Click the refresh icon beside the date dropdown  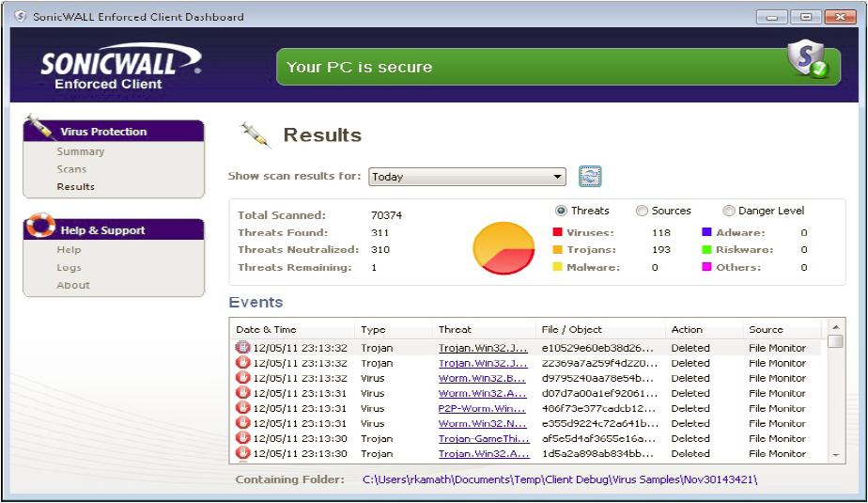click(590, 176)
